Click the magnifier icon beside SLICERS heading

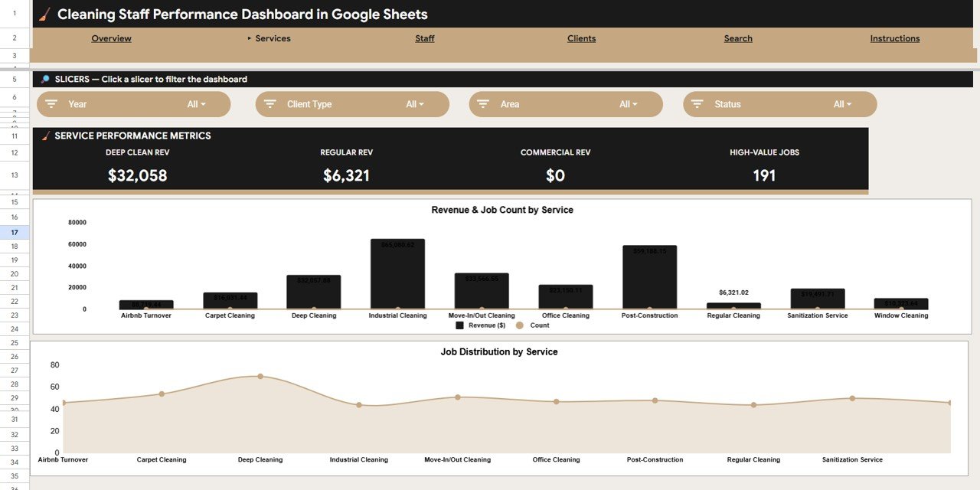point(45,79)
